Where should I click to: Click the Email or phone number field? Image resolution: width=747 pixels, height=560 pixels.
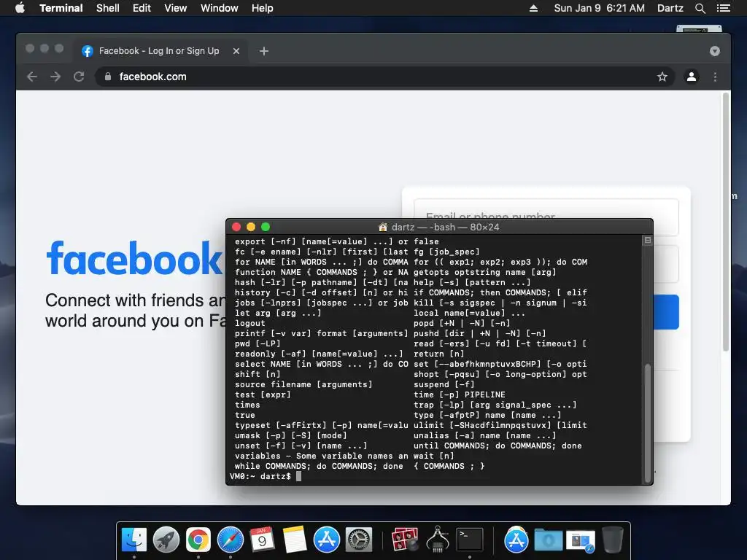[x=546, y=209]
